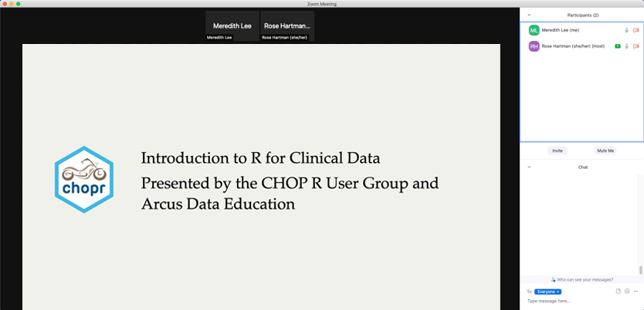Collapse the Chat panel chevron

(x=529, y=167)
